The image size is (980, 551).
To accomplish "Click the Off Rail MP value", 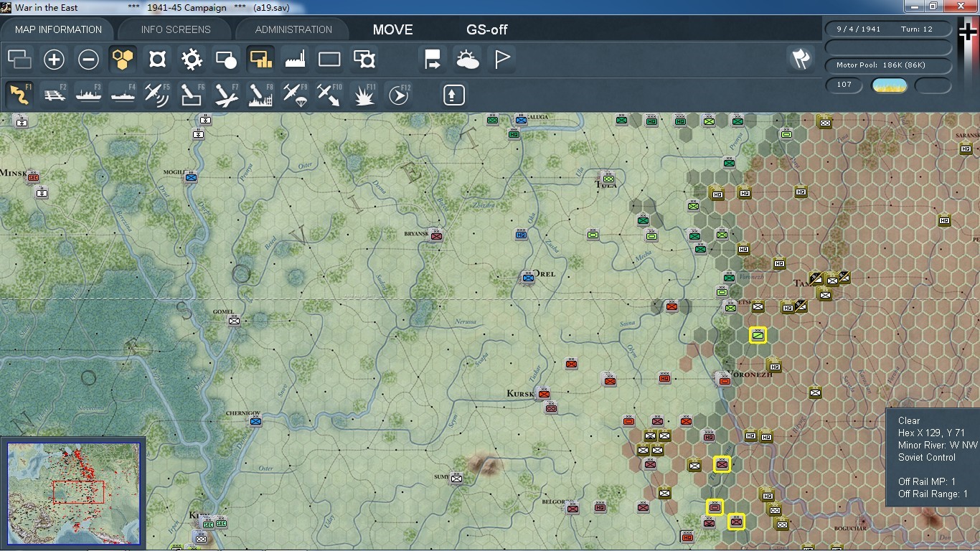I will [927, 481].
